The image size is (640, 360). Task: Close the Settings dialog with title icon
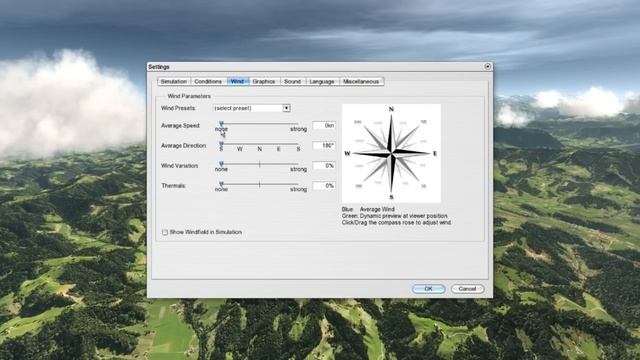tap(487, 67)
